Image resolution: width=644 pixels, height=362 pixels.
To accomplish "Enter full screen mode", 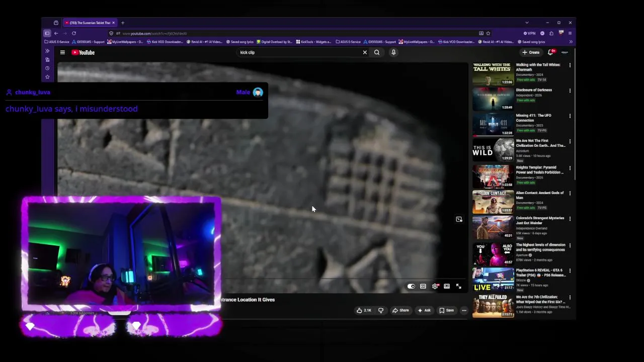I will click(x=458, y=287).
